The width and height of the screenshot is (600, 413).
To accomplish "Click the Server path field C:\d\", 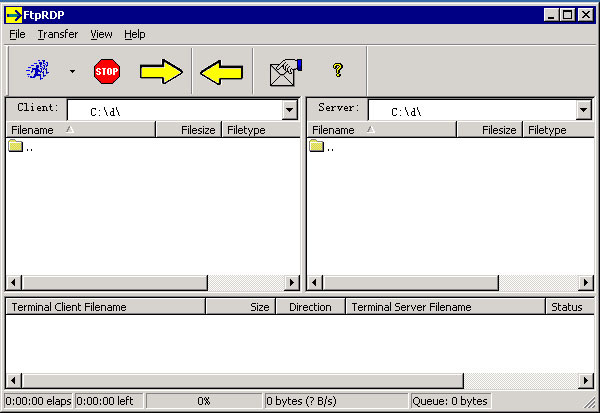I will point(472,111).
